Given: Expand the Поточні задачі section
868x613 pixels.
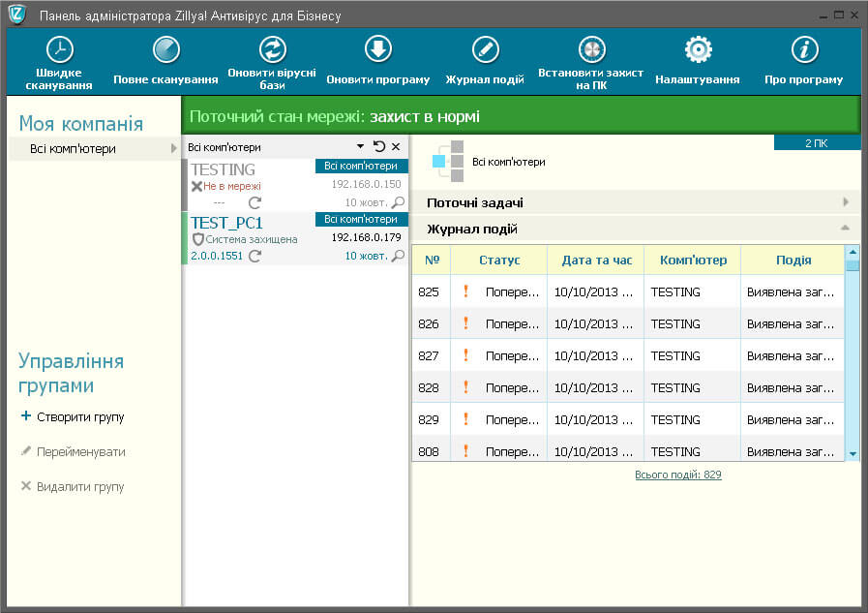Looking at the screenshot, I should [846, 202].
